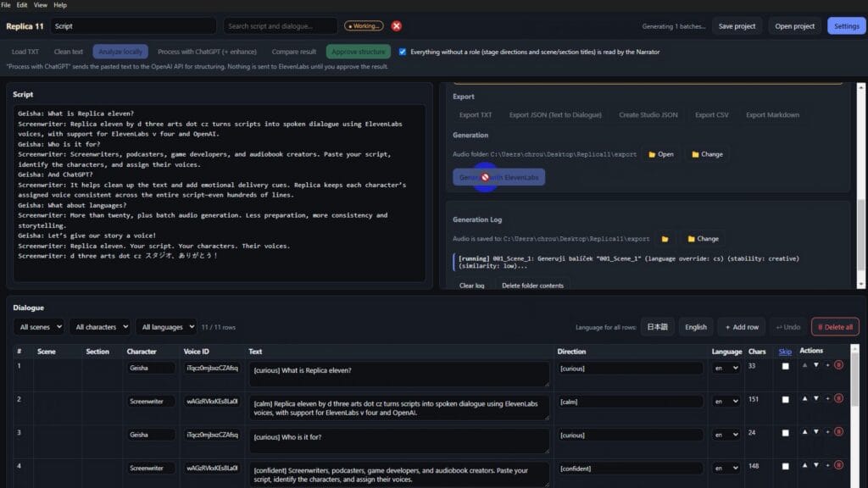Check Skip for row 2 Screenwriter

(785, 400)
